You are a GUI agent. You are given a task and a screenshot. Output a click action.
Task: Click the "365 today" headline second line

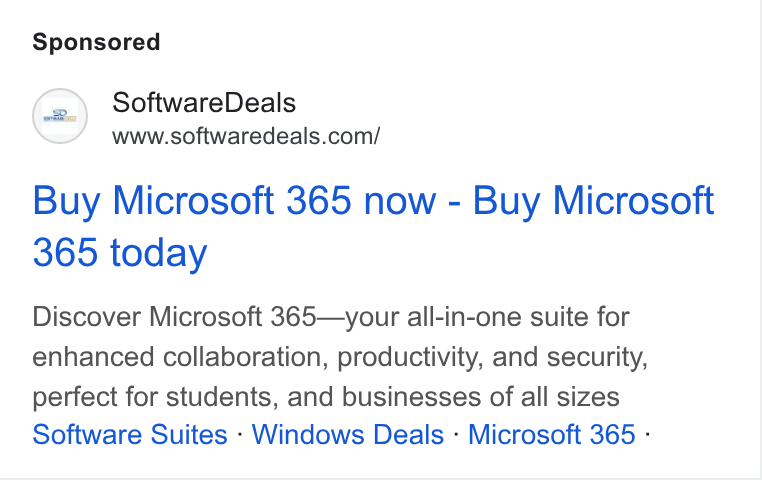pyautogui.click(x=120, y=253)
